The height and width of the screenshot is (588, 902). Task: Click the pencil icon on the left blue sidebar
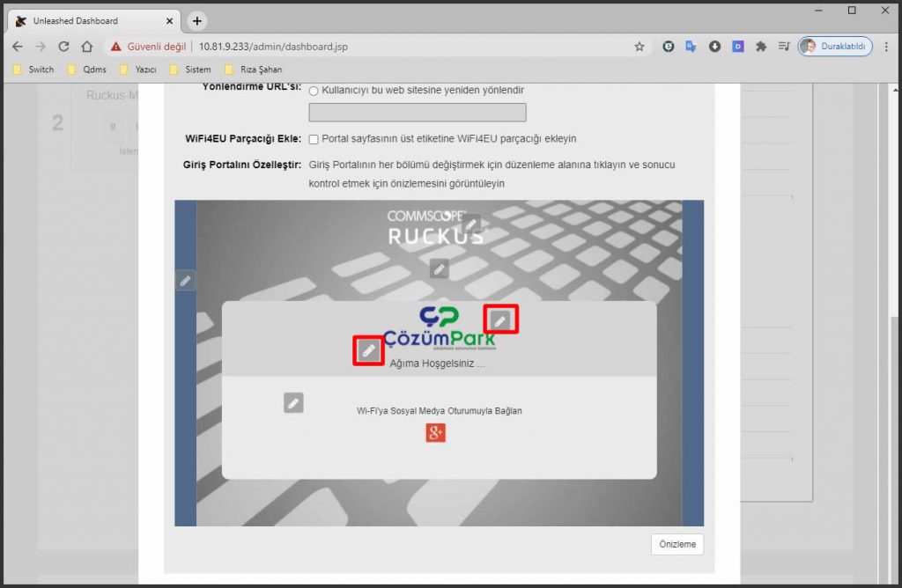click(x=185, y=281)
